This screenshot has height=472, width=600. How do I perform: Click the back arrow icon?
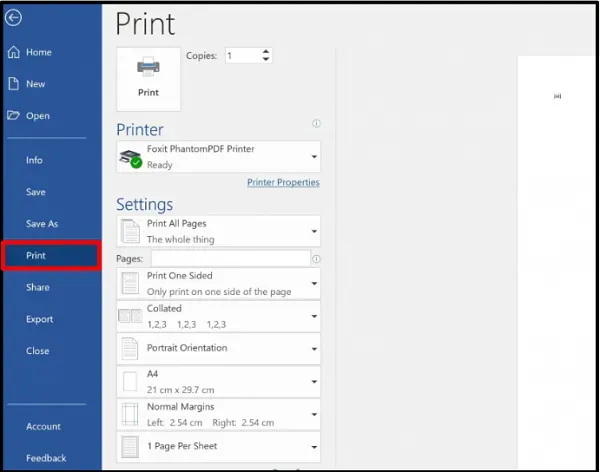click(14, 17)
